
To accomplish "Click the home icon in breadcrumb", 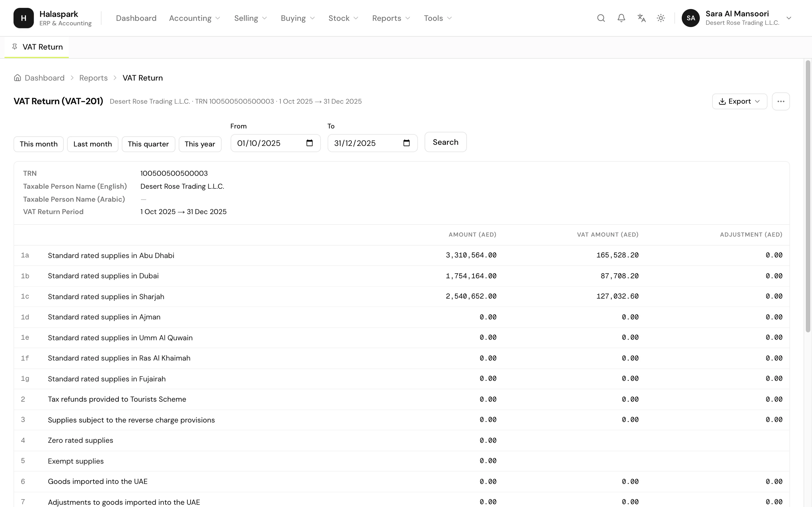I will point(17,78).
